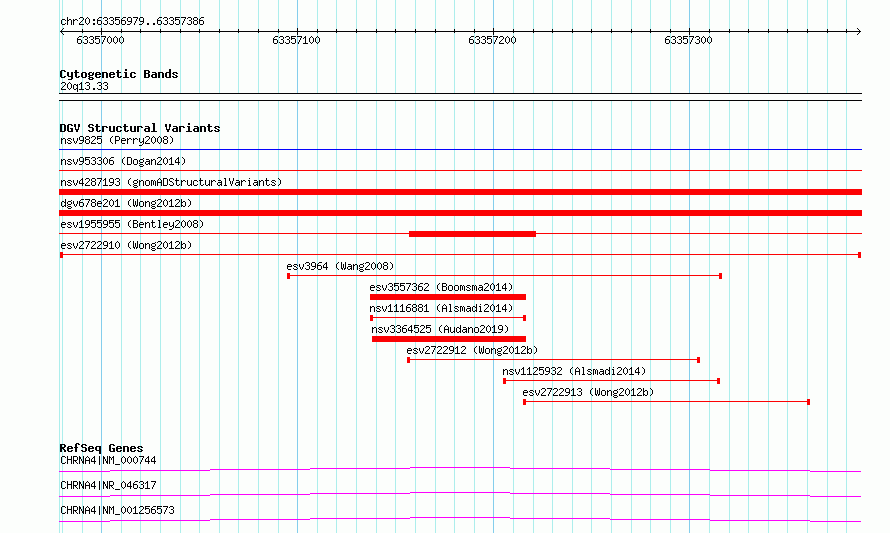Click the Cytogenetic Bands track heading
Viewport: 890px width, 533px height.
click(119, 74)
